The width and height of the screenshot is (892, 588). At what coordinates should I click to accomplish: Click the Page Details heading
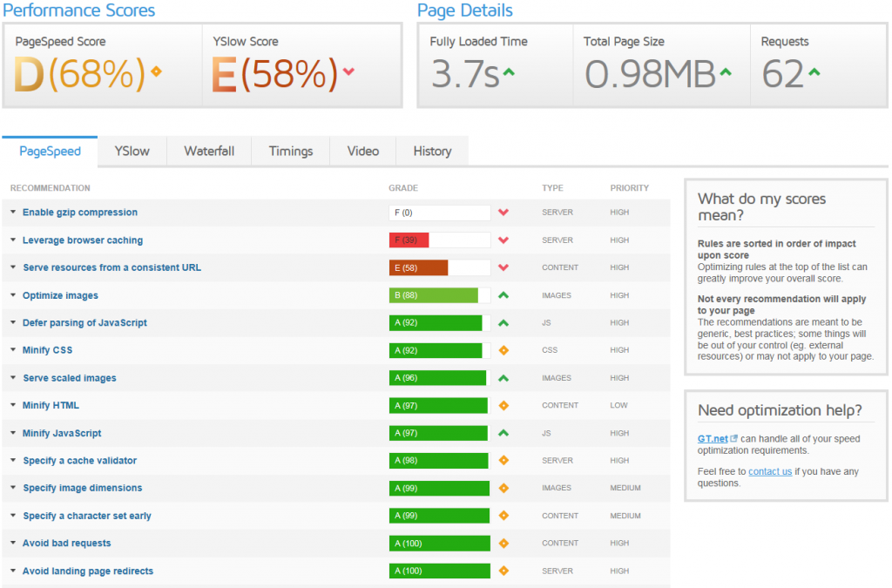coord(465,10)
